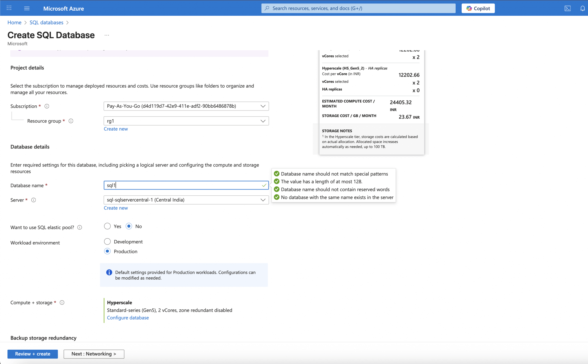Open the notifications bell

coord(583,8)
